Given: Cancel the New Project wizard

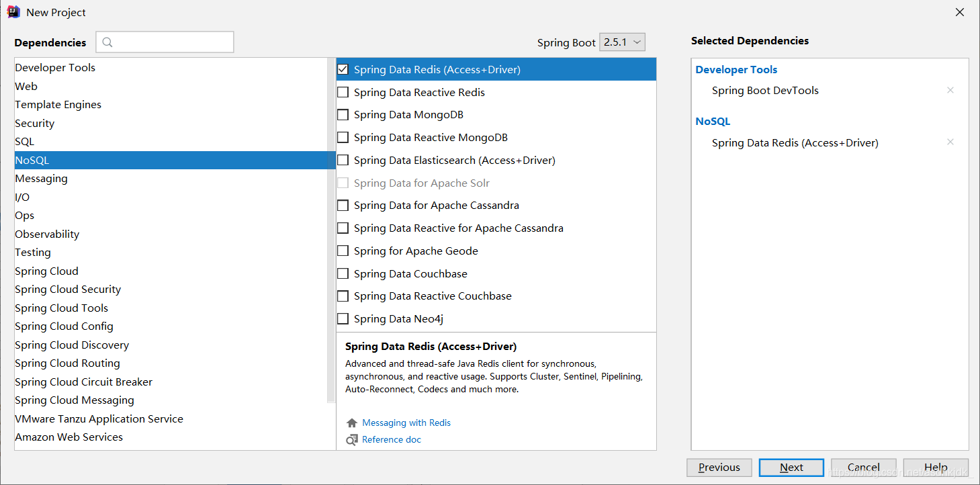Looking at the screenshot, I should click(x=863, y=468).
